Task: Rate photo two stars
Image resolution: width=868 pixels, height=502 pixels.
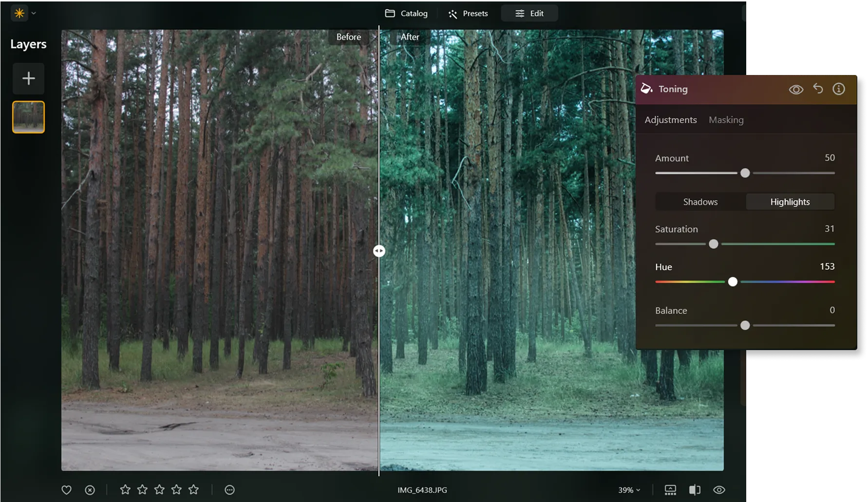Action: [x=142, y=489]
